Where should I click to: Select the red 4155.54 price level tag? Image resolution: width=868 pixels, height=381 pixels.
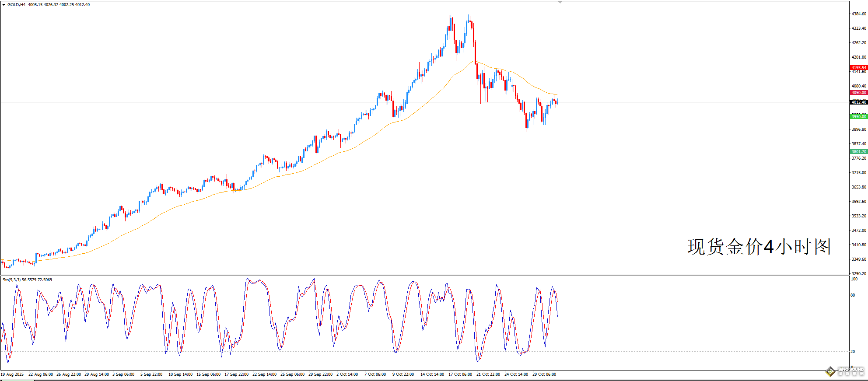pos(858,68)
